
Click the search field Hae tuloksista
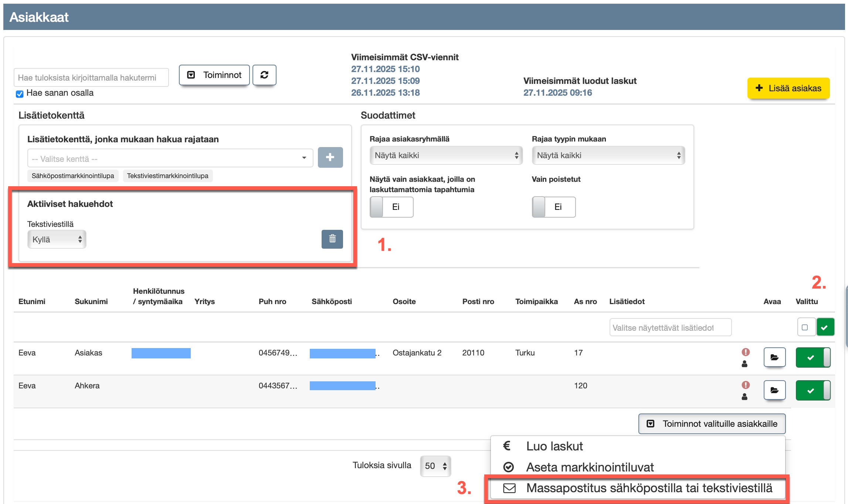(x=91, y=78)
